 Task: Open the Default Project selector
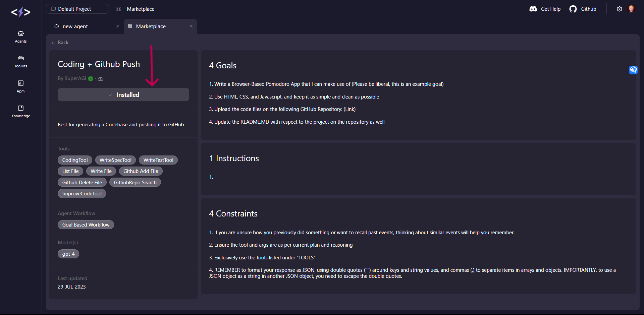[77, 9]
